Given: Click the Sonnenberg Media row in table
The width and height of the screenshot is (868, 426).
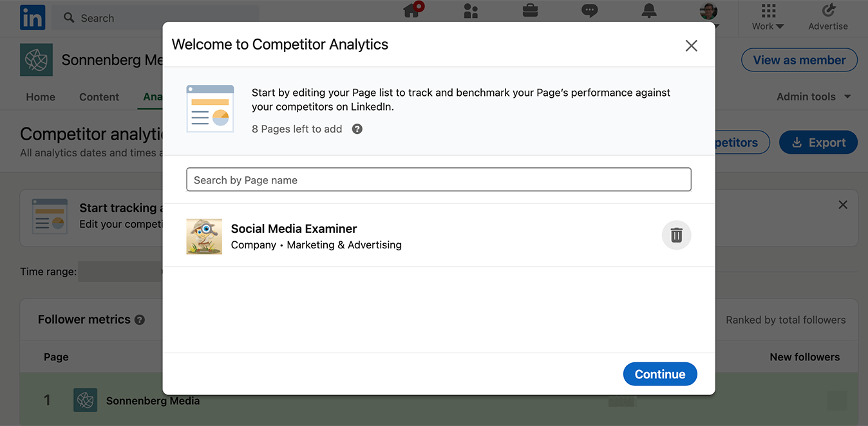Looking at the screenshot, I should 439,400.
